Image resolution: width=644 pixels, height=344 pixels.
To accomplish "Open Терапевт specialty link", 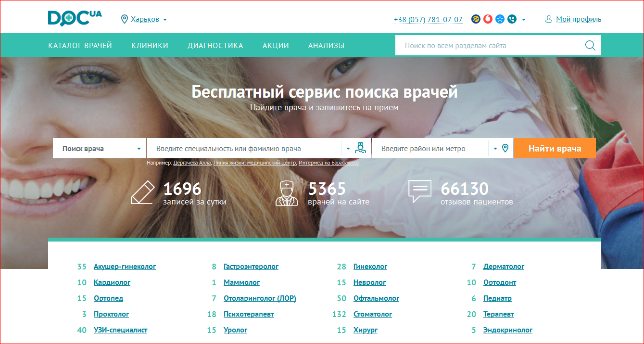I will [498, 314].
